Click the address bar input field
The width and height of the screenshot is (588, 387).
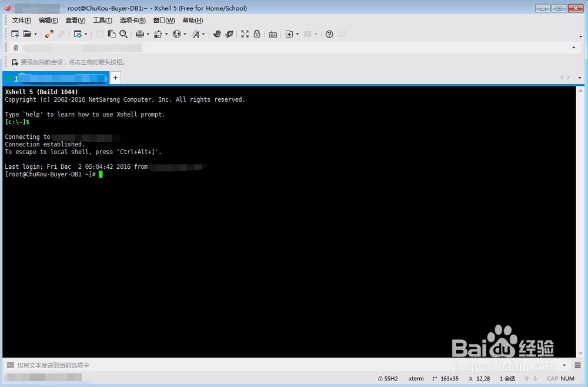pos(295,48)
